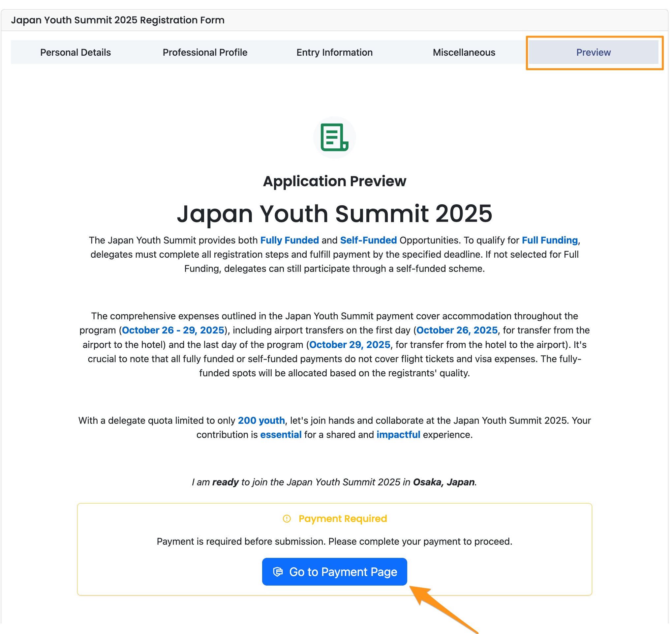
Task: Click the yellow warning circle icon
Action: click(x=286, y=519)
